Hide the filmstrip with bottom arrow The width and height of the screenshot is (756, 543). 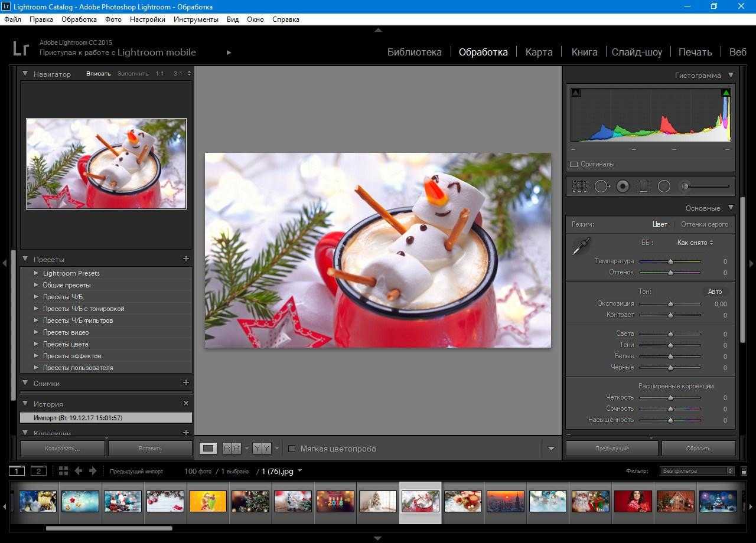378,538
